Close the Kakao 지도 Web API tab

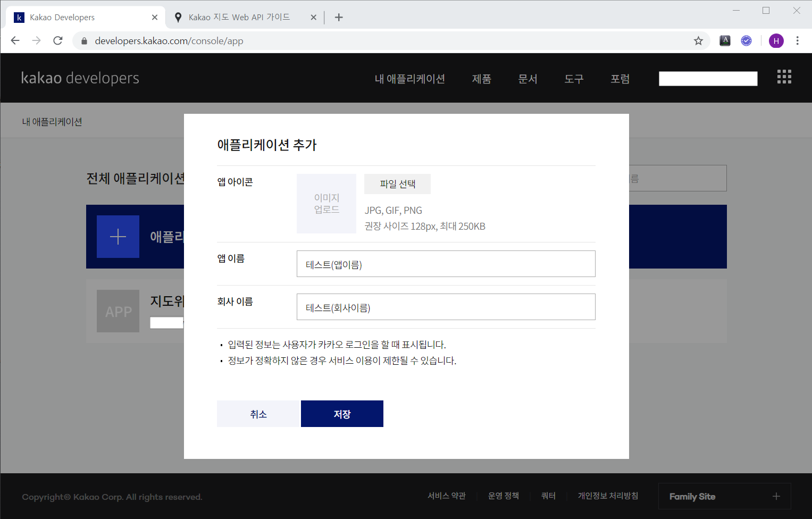[313, 18]
